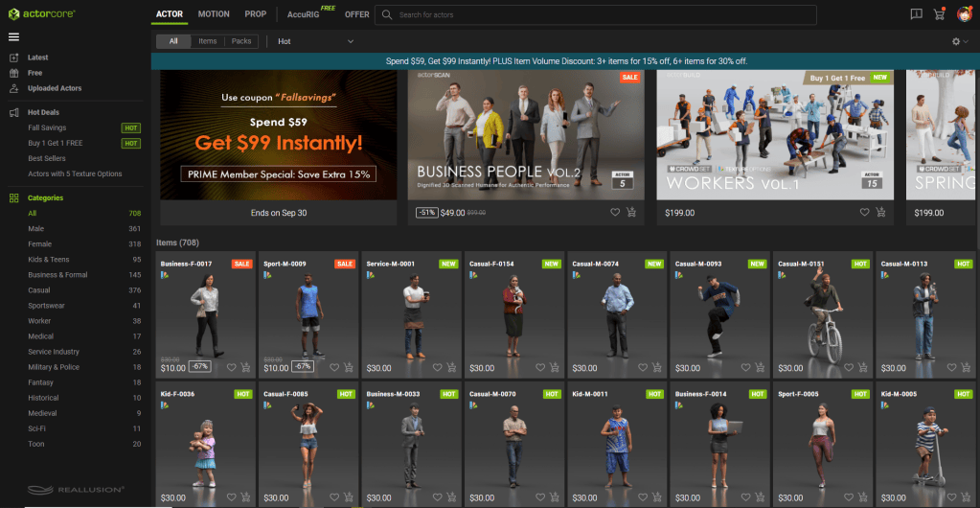The height and width of the screenshot is (508, 980).
Task: Switch filter to Items
Action: coord(208,41)
